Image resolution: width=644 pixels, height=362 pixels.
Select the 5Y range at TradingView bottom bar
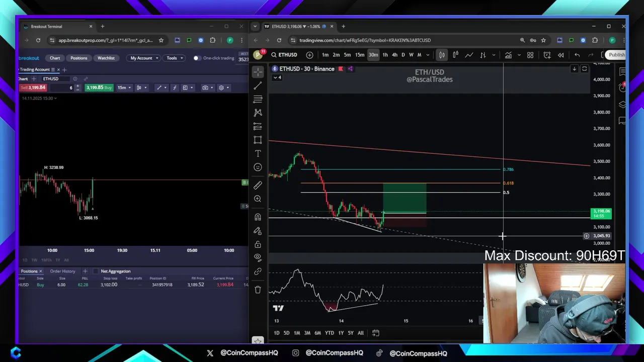[x=351, y=333]
